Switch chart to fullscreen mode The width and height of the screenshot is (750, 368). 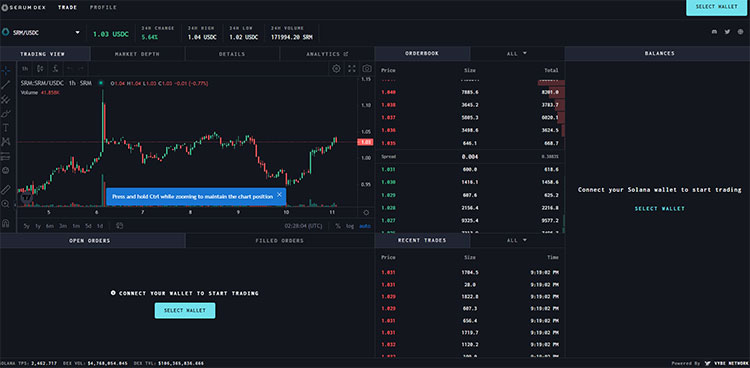tap(352, 68)
